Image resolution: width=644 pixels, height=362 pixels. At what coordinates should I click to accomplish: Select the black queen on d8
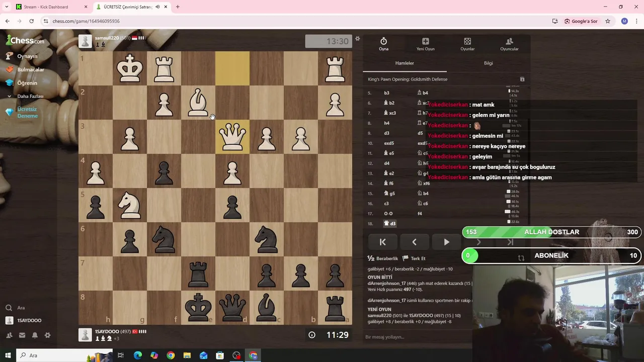click(x=232, y=308)
